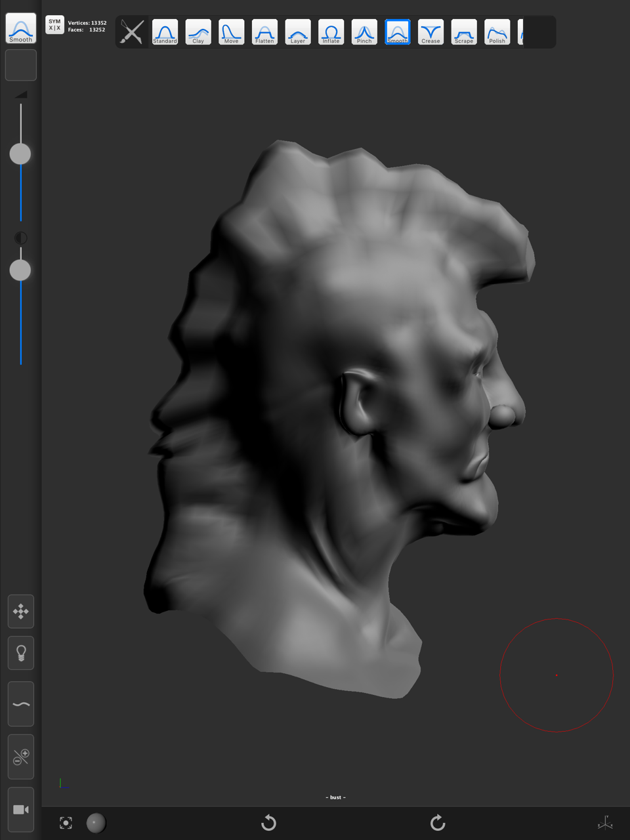
Task: Click the Vertices count readout
Action: pos(87,23)
